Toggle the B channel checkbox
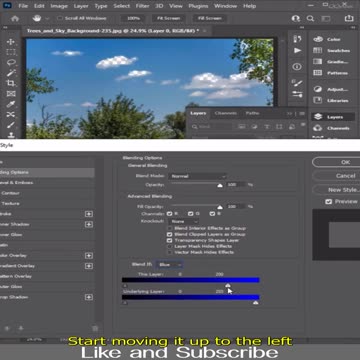360x360 pixels. tap(212, 214)
